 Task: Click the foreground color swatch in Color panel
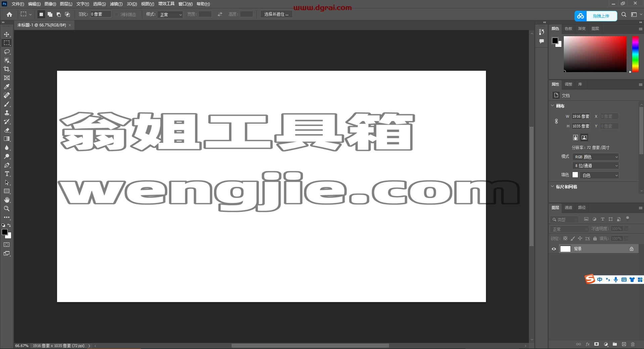(555, 41)
